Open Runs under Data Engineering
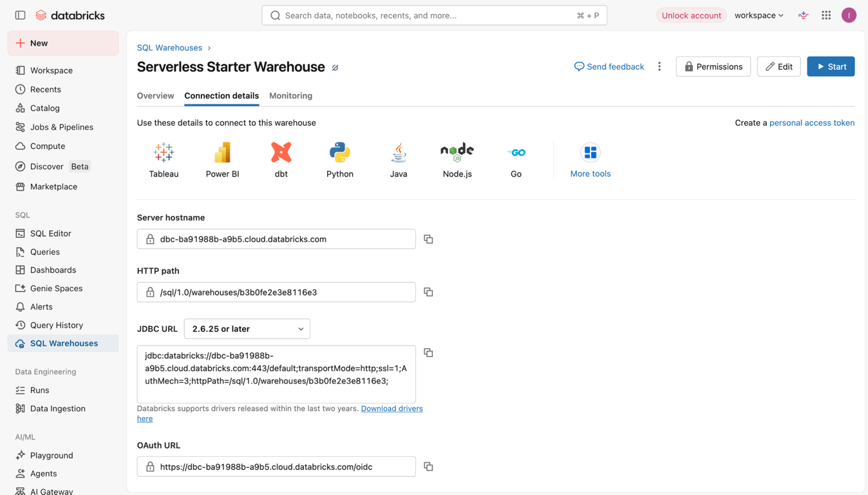The height and width of the screenshot is (495, 868). tap(63, 390)
